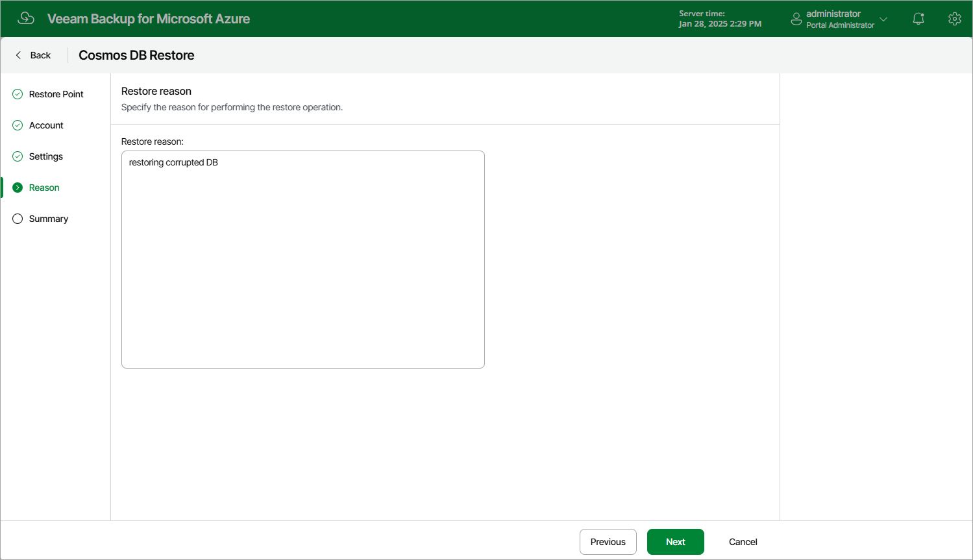Open the notifications bell icon
Screen dimensions: 973x560
pos(918,19)
